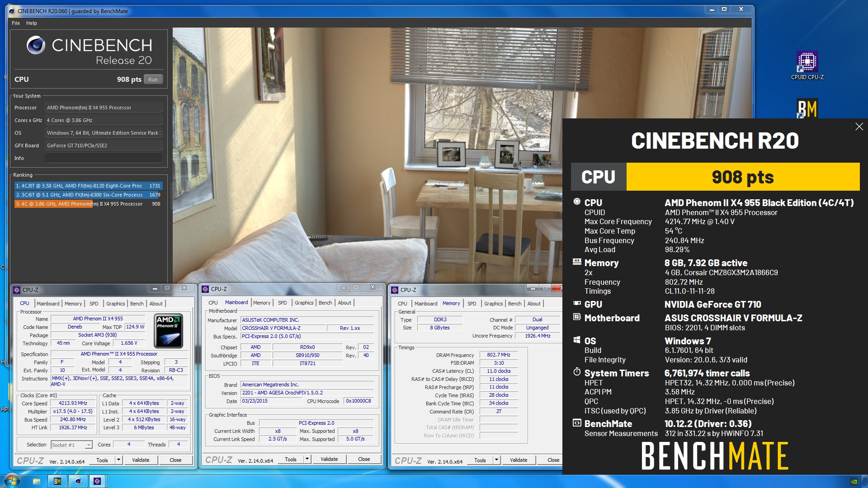The height and width of the screenshot is (488, 868).
Task: Click Close button in the Mainboard CPU-Z window
Action: [x=364, y=459]
